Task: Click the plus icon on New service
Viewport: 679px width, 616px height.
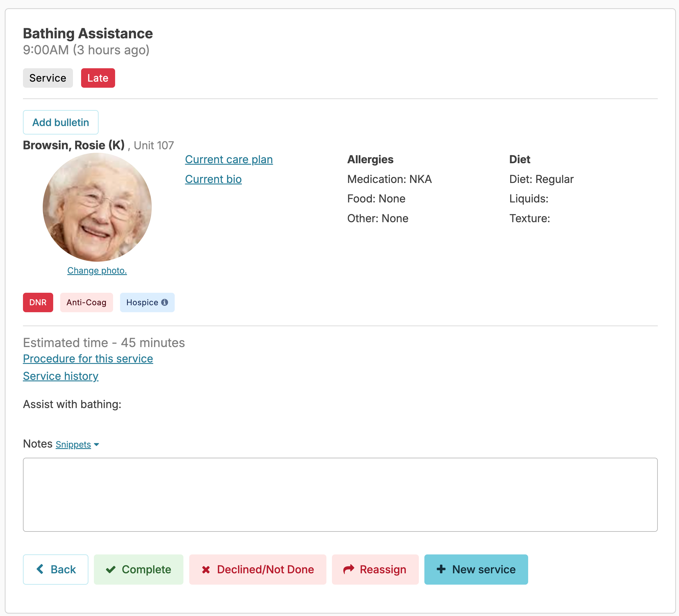Action: click(x=441, y=569)
